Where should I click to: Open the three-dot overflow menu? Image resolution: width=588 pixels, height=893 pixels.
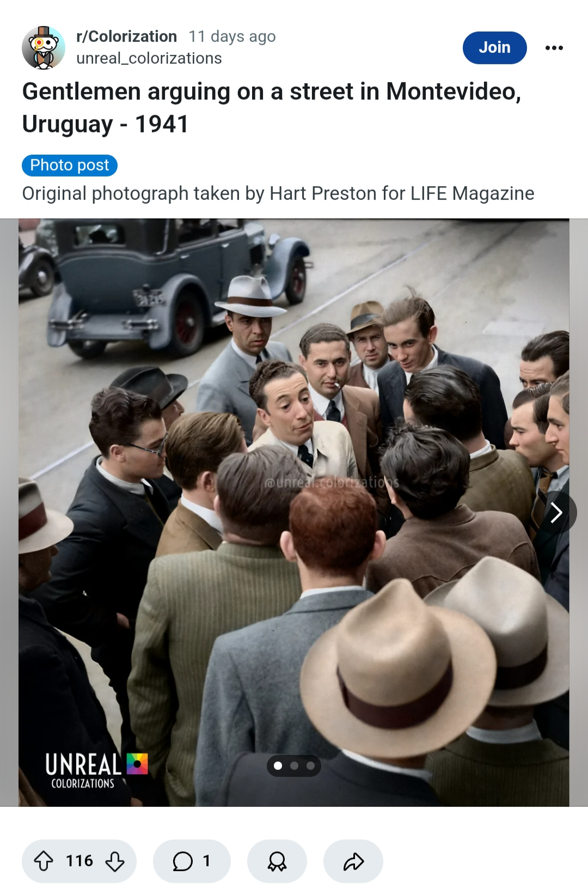[554, 48]
